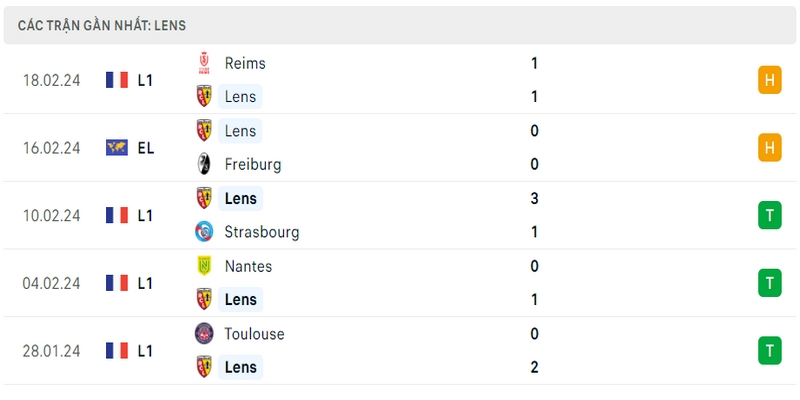The image size is (800, 400).
Task: Click the green T badge for Toulouse match
Action: coord(770,351)
